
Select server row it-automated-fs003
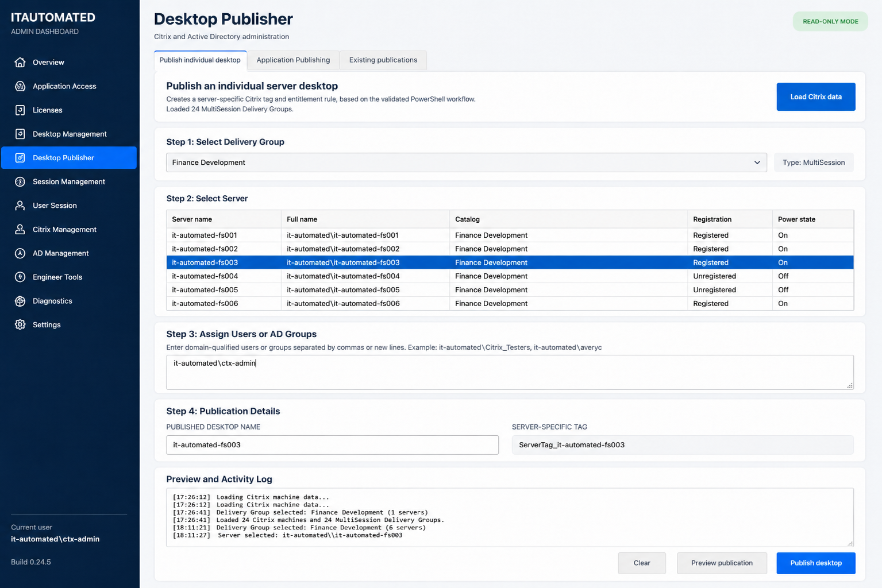[x=510, y=262]
